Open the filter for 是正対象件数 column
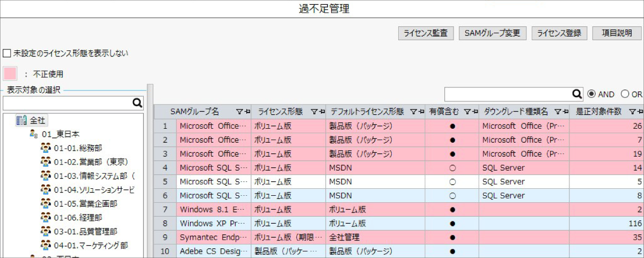The height and width of the screenshot is (258, 644). [632, 112]
